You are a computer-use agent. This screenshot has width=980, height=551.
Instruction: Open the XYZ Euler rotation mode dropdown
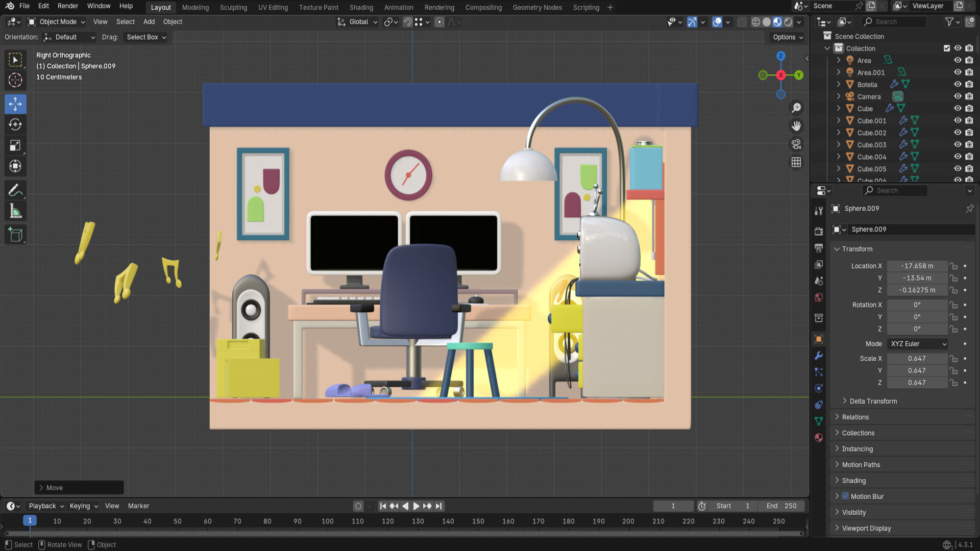pos(918,344)
